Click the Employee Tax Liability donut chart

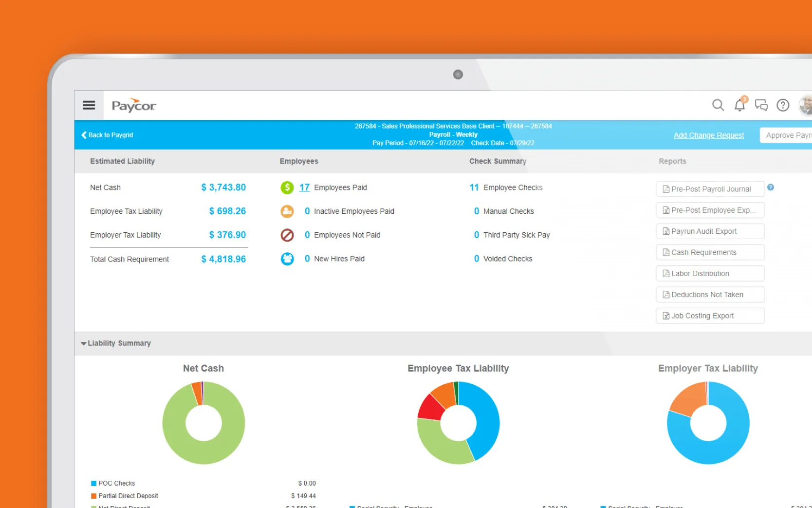click(458, 423)
